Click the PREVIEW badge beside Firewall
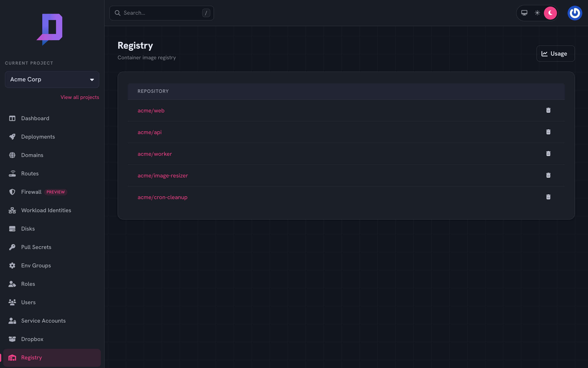Screen dimensions: 588x368 click(56, 192)
